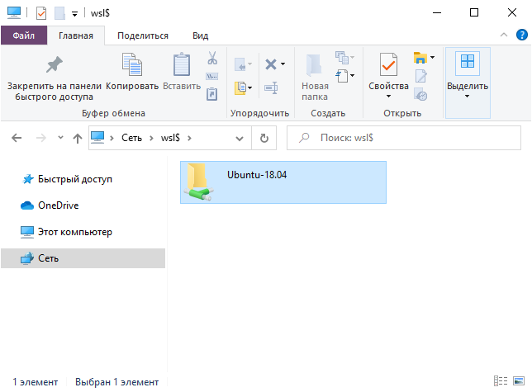Switch to Details view in status bar
This screenshot has width=532, height=392.
pos(501,381)
